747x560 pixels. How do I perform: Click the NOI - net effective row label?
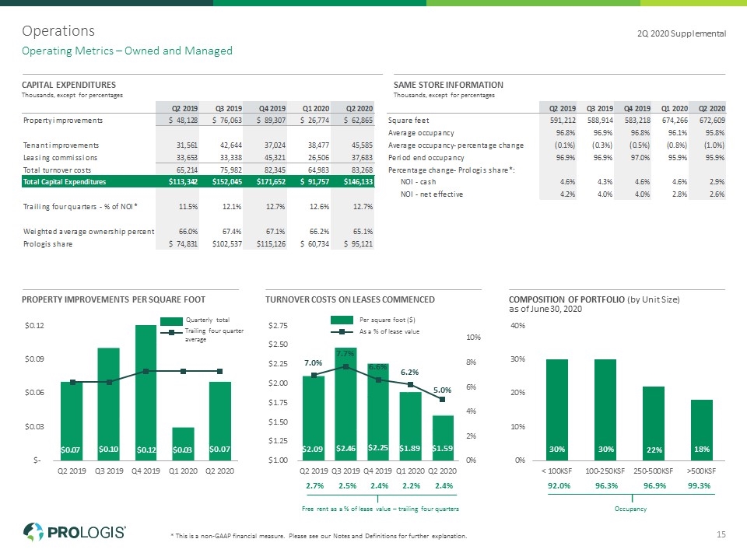coord(432,194)
